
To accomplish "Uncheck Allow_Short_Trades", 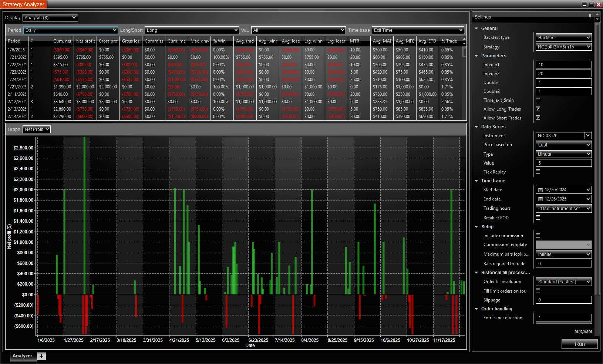I will 538,118.
